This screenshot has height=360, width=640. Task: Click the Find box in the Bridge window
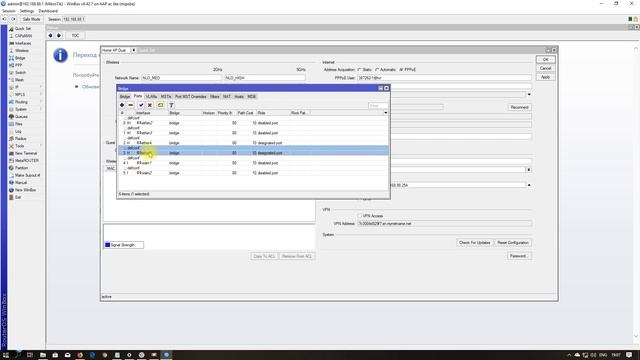click(378, 106)
